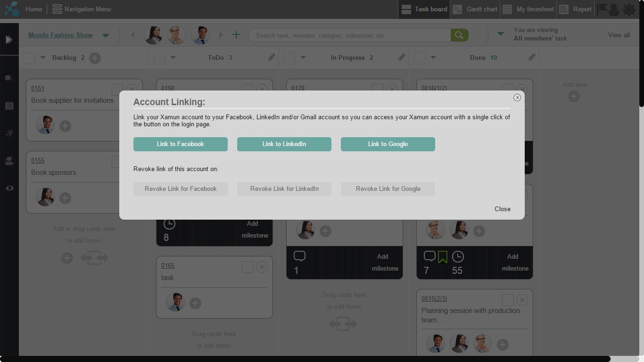Select checkbox on card 0165
The width and height of the screenshot is (644, 362).
point(248,267)
